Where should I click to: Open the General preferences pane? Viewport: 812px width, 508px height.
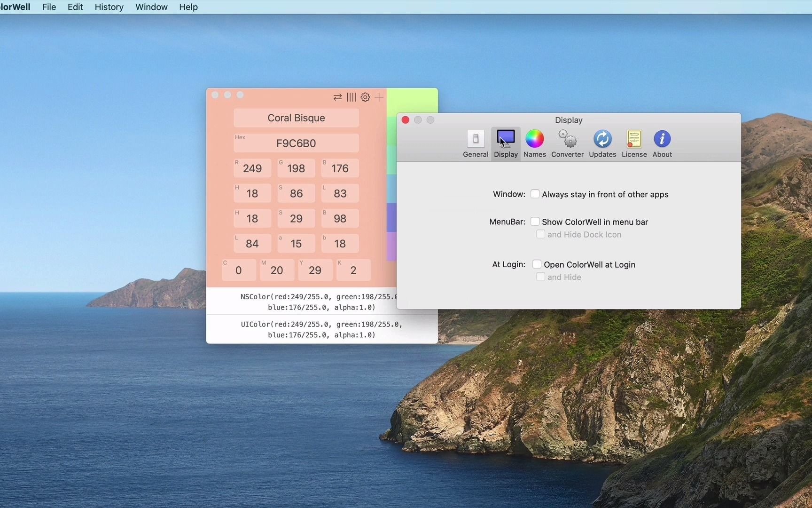pos(476,143)
